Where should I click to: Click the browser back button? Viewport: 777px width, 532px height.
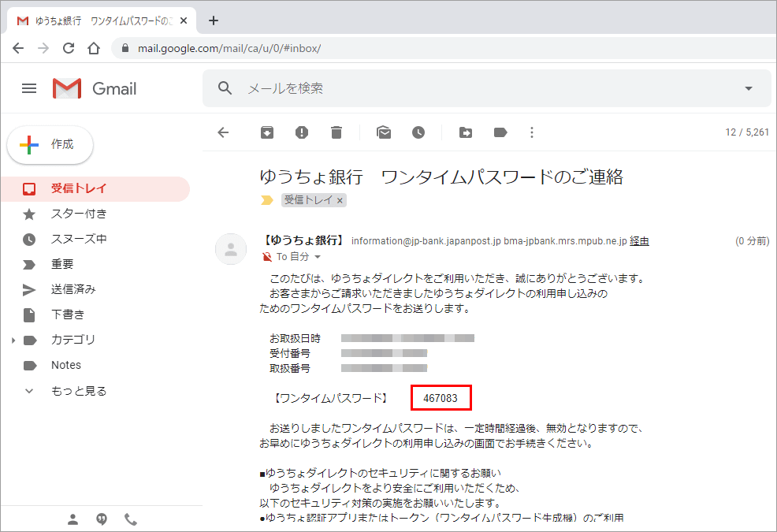18,48
